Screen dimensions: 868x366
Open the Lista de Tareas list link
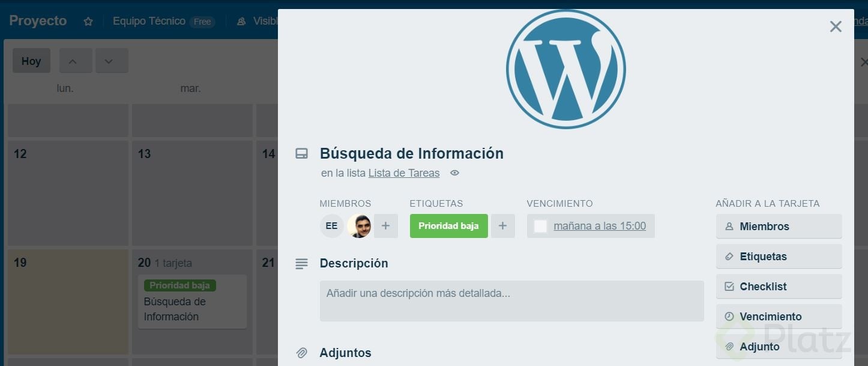[x=404, y=173]
